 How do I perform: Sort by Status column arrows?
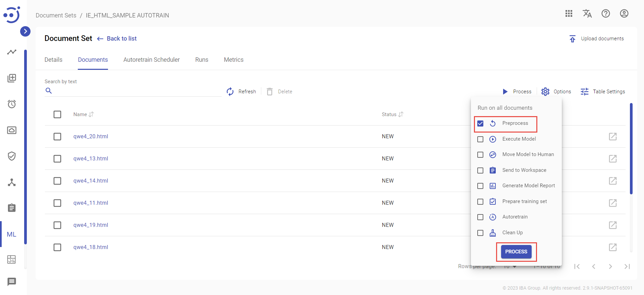tap(401, 114)
